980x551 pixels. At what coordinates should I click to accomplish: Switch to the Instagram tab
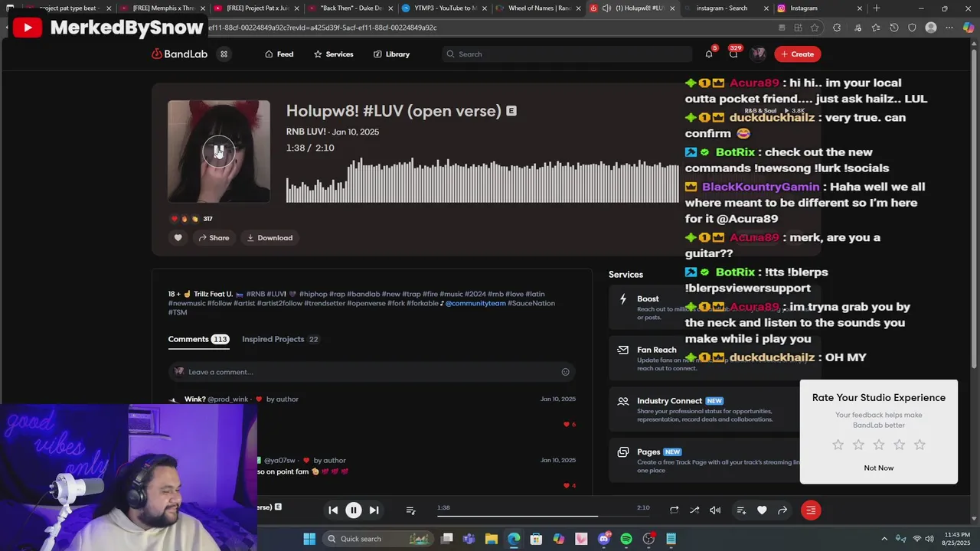(x=819, y=8)
